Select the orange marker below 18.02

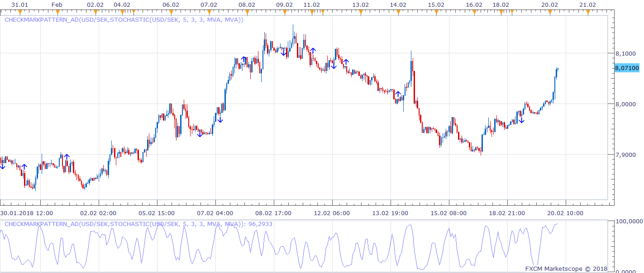501,13
